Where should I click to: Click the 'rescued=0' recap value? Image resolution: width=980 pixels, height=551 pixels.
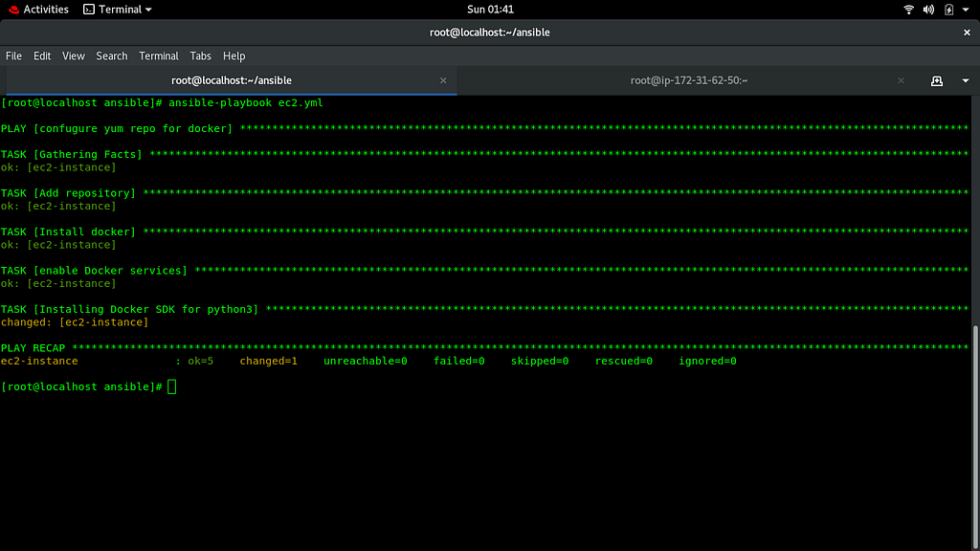click(x=624, y=361)
